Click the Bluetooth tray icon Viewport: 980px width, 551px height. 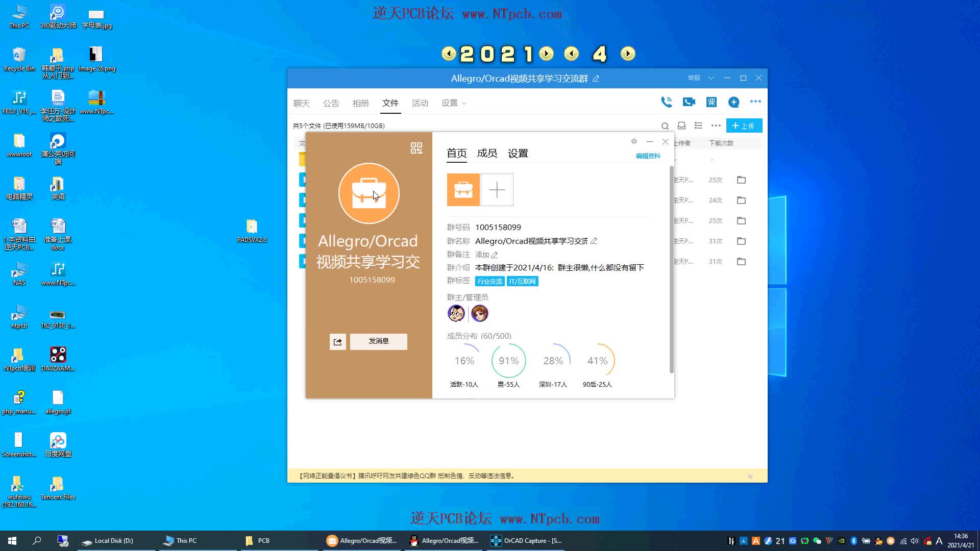[854, 541]
